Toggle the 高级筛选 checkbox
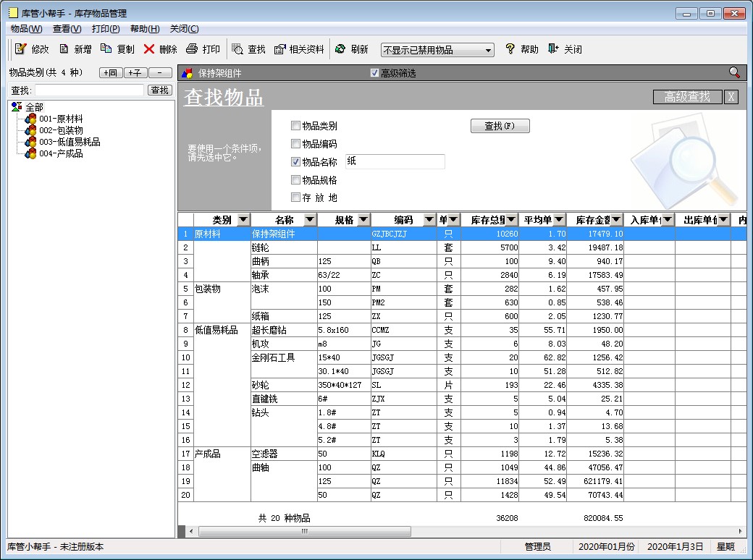Image resolution: width=753 pixels, height=560 pixels. pyautogui.click(x=374, y=73)
